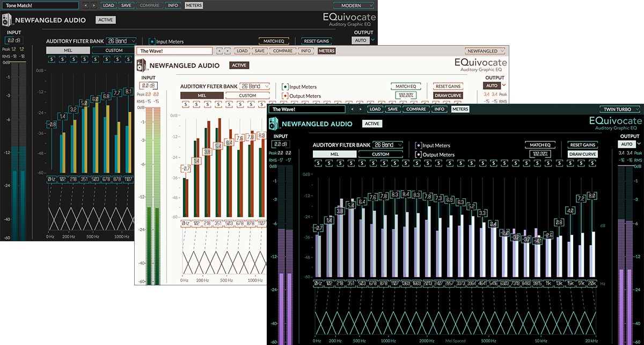
Task: Click RESET GAINS in the Twin Turbo window
Action: point(582,145)
